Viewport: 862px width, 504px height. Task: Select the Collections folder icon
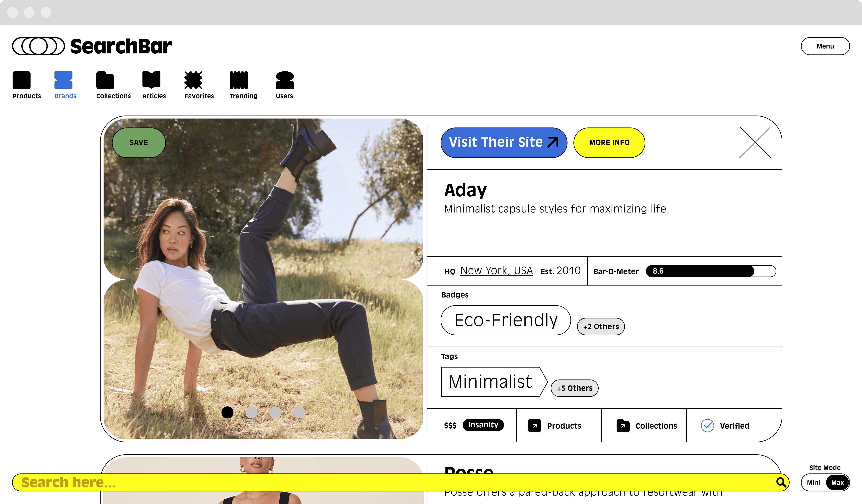tap(105, 80)
